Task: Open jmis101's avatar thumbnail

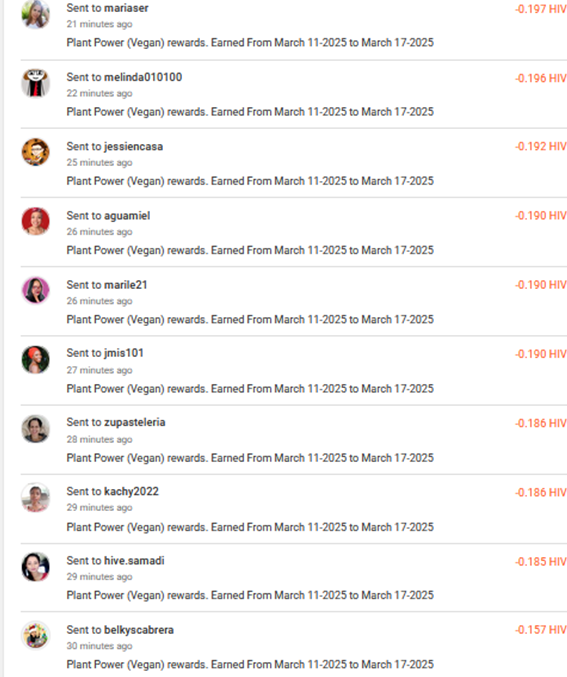Action: (x=35, y=359)
